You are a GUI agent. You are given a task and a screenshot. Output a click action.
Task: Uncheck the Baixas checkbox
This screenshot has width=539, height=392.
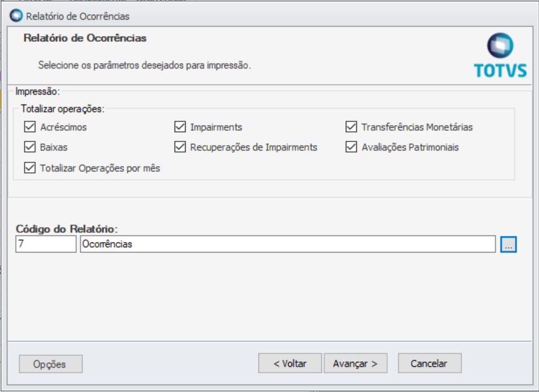coord(30,147)
